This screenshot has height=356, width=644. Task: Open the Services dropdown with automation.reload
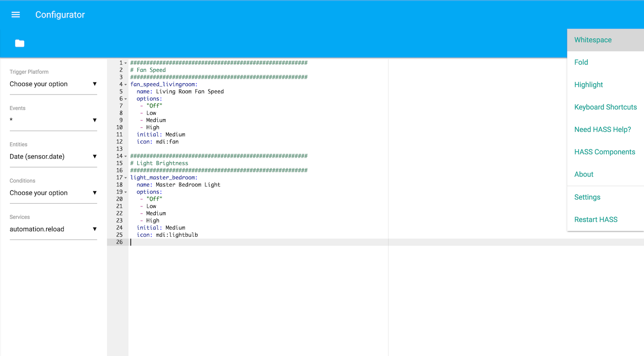(53, 229)
